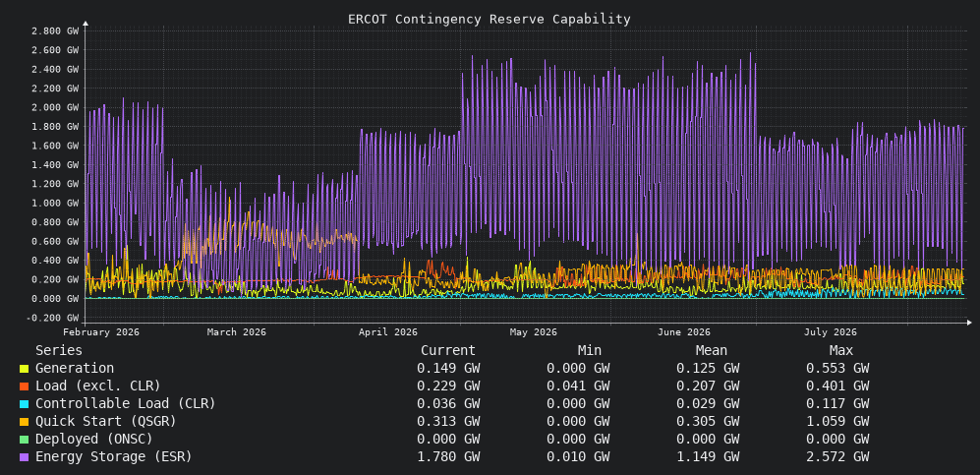Click the Current column header
The image size is (980, 475).
pyautogui.click(x=448, y=351)
